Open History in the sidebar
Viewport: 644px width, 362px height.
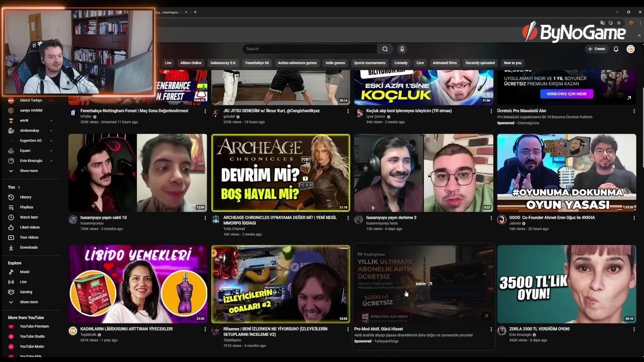[x=26, y=197]
